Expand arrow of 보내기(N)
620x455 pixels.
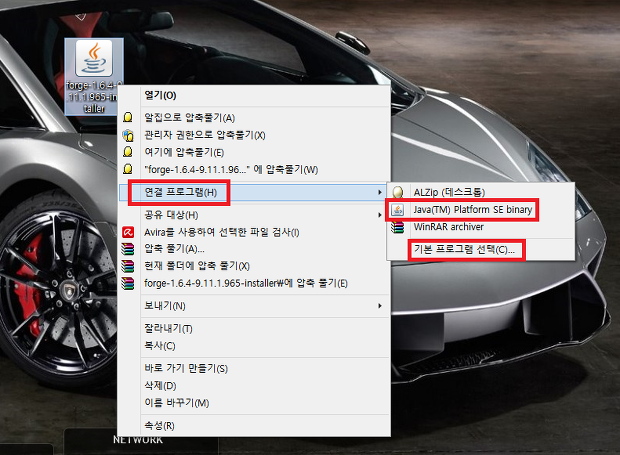[x=380, y=306]
